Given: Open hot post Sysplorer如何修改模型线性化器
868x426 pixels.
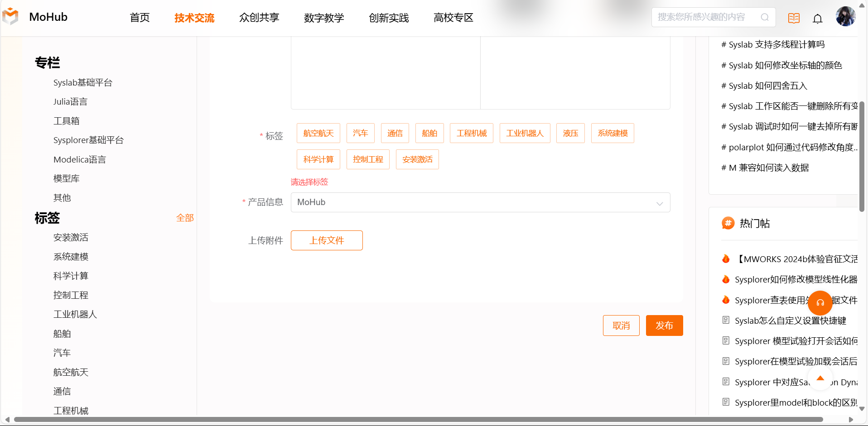Looking at the screenshot, I should [x=796, y=279].
